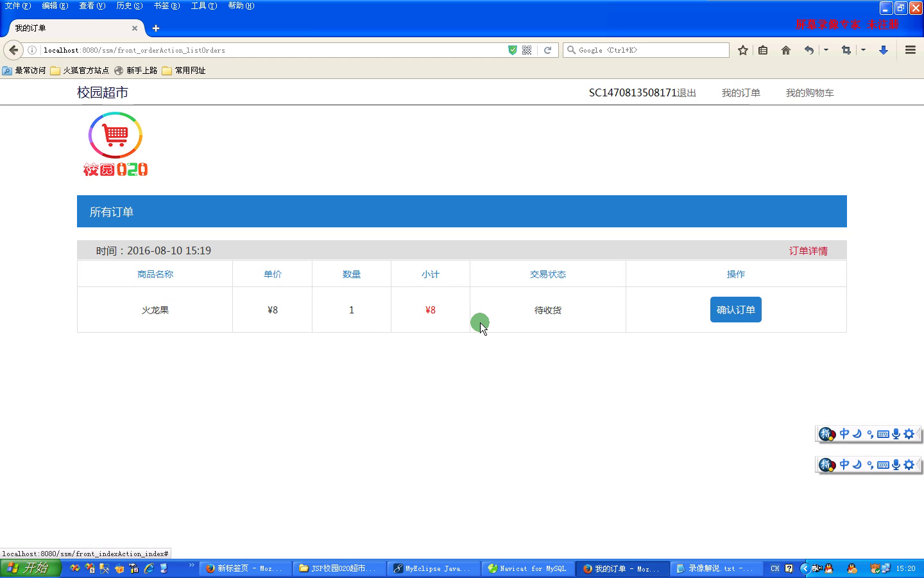Screen dimensions: 924x578
Task: Show the QR code icon in address bar
Action: (527, 50)
